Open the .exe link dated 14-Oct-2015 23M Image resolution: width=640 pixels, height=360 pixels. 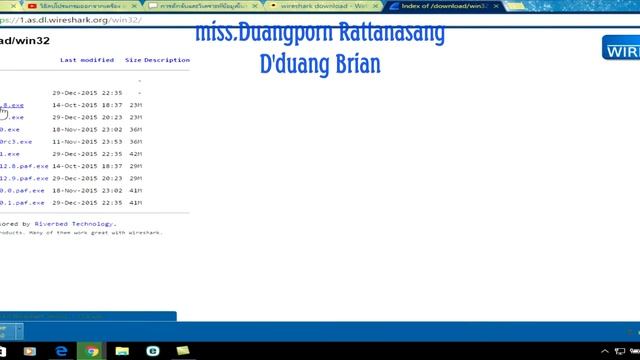12,105
